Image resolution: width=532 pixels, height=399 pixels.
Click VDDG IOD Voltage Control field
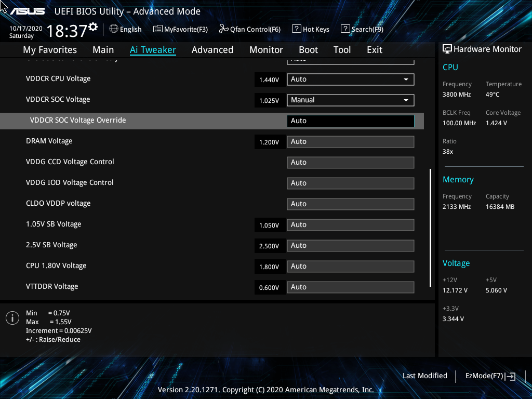(x=351, y=183)
